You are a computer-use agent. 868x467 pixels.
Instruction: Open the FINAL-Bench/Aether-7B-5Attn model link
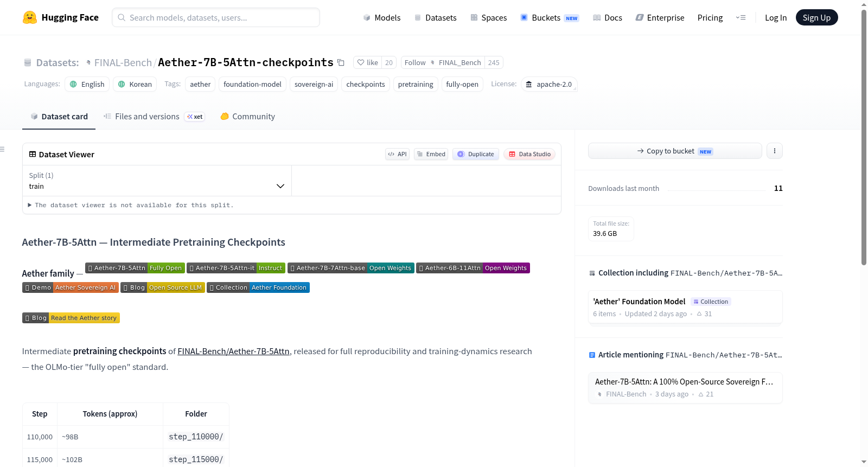(x=233, y=351)
